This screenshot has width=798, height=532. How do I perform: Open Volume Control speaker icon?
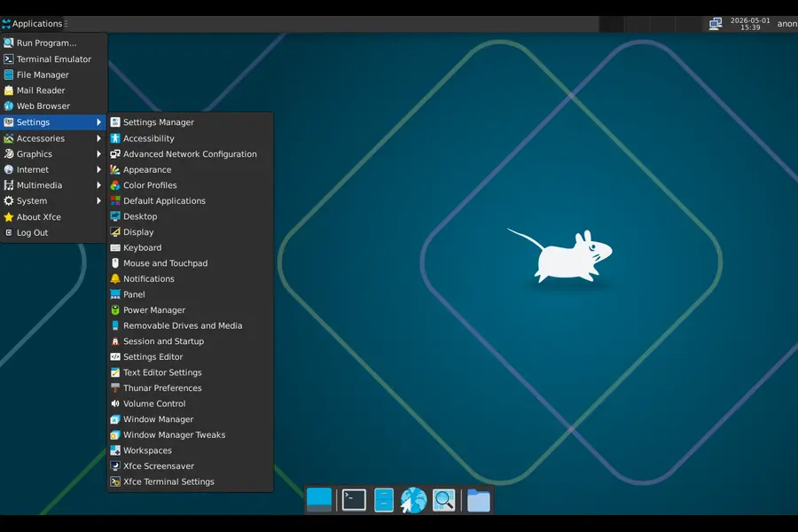(115, 403)
